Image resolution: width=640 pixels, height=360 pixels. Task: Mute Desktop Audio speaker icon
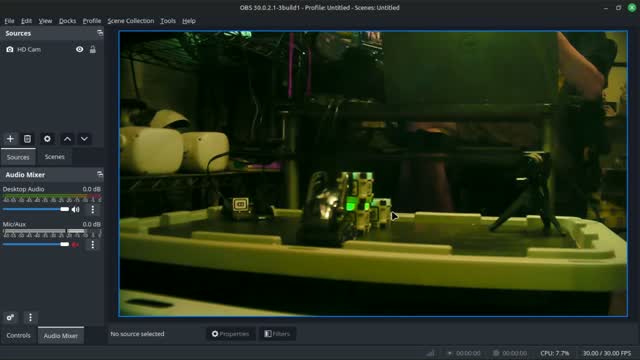pos(76,209)
